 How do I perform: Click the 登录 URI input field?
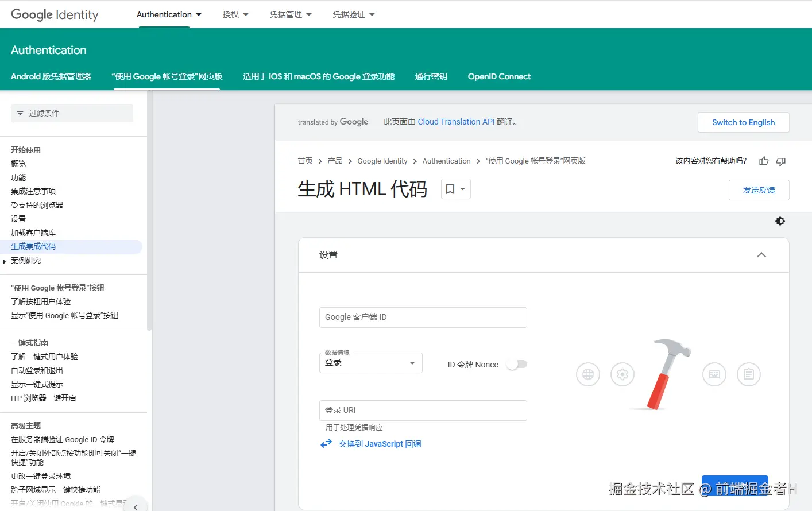coord(423,411)
